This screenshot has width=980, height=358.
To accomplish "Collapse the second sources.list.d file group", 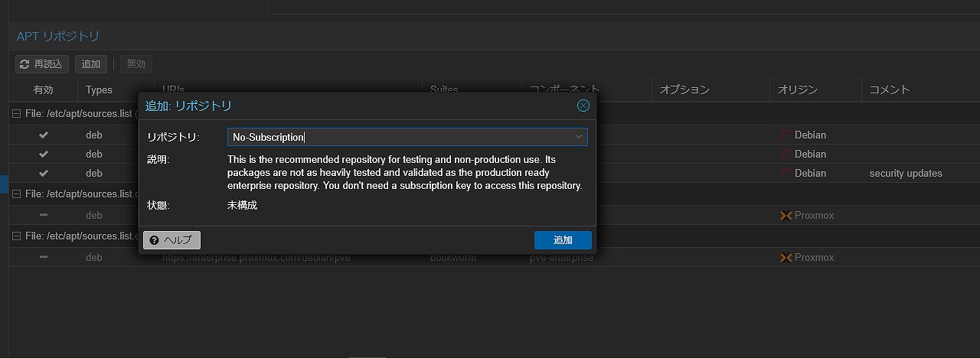I will tap(17, 194).
